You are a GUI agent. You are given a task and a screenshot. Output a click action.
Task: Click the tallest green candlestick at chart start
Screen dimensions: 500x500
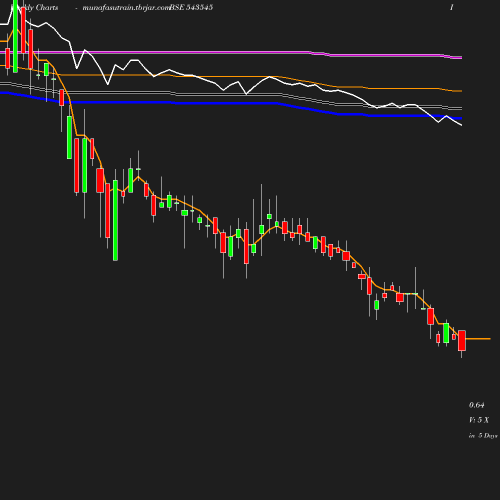pyautogui.click(x=15, y=36)
